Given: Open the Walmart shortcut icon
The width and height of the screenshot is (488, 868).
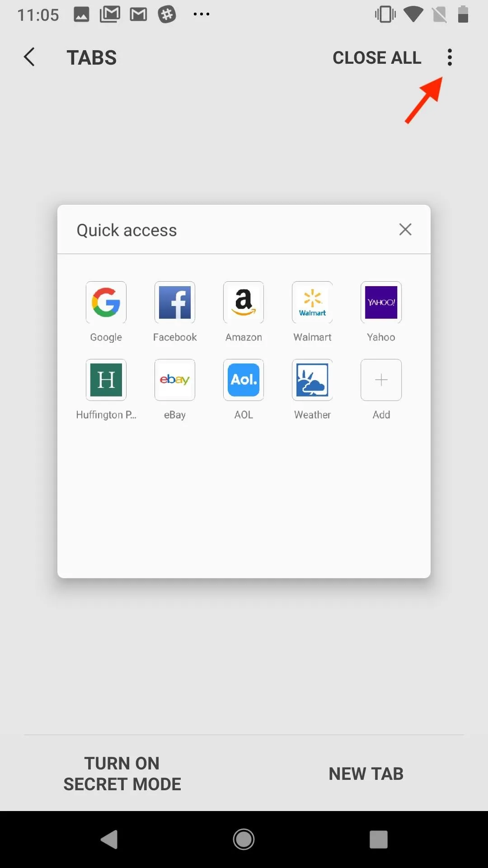Looking at the screenshot, I should [x=312, y=302].
